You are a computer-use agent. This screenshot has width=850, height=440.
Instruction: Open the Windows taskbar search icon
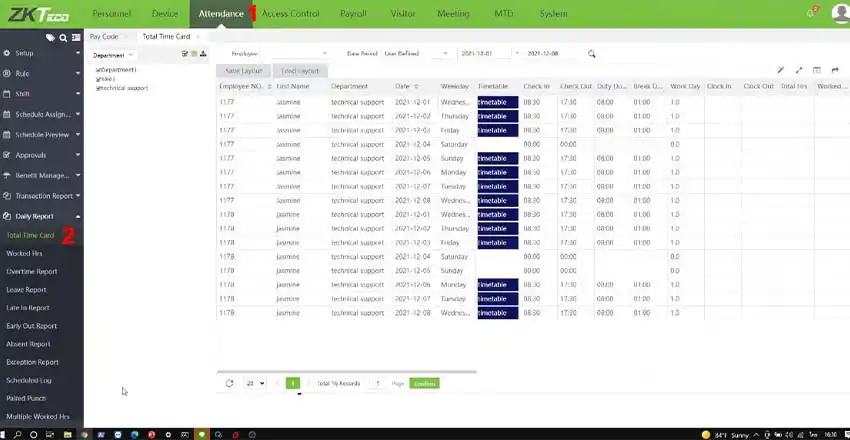click(x=18, y=435)
